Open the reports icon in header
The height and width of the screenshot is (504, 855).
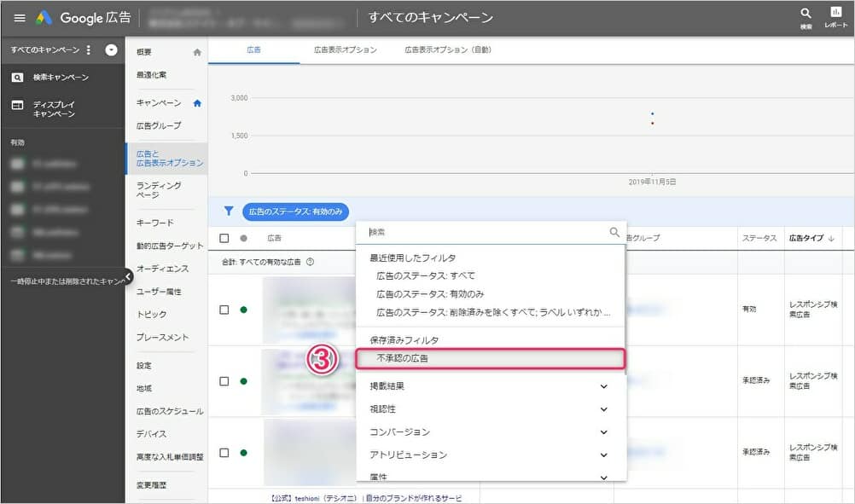tap(835, 14)
